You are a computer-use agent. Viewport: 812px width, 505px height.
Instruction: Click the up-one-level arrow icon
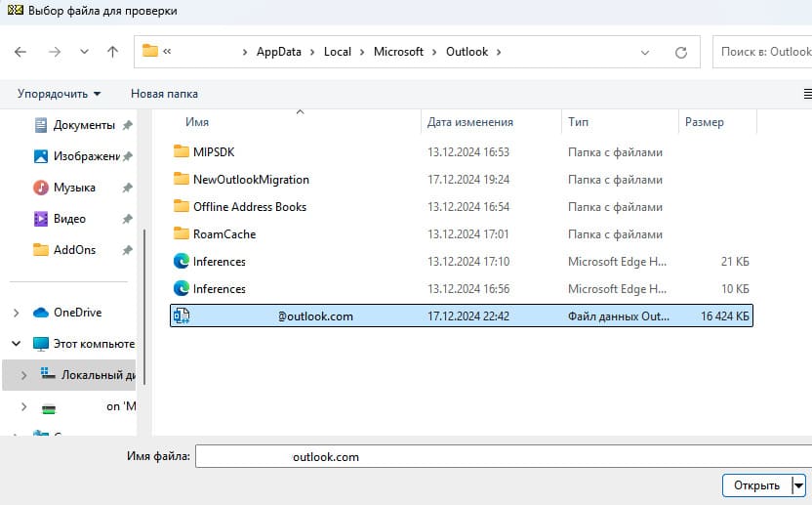click(112, 52)
